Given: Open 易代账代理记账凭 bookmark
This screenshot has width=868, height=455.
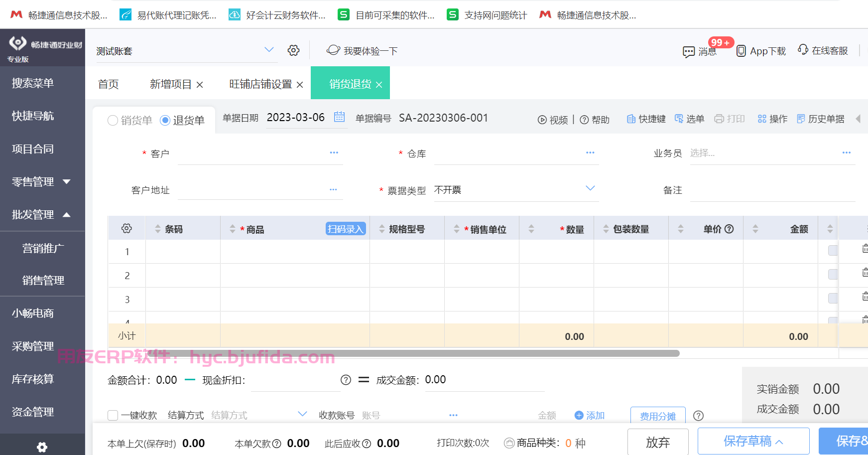Looking at the screenshot, I should click(169, 15).
